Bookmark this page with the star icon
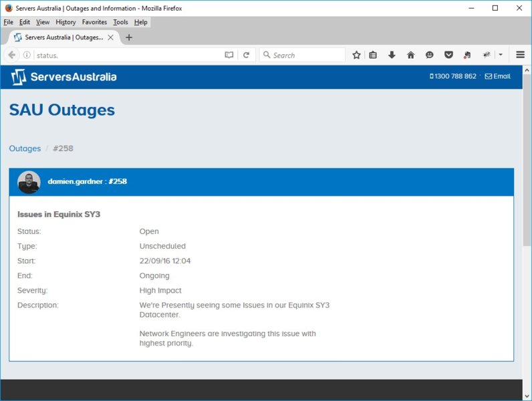Viewport: 532px width, 401px height. (x=356, y=55)
